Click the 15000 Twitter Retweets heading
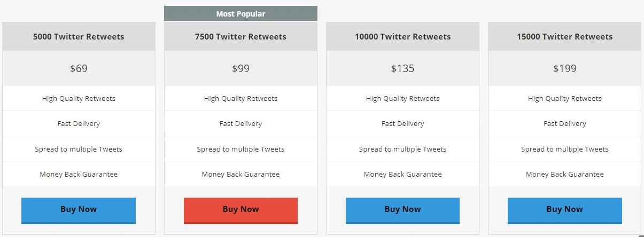 tap(564, 37)
